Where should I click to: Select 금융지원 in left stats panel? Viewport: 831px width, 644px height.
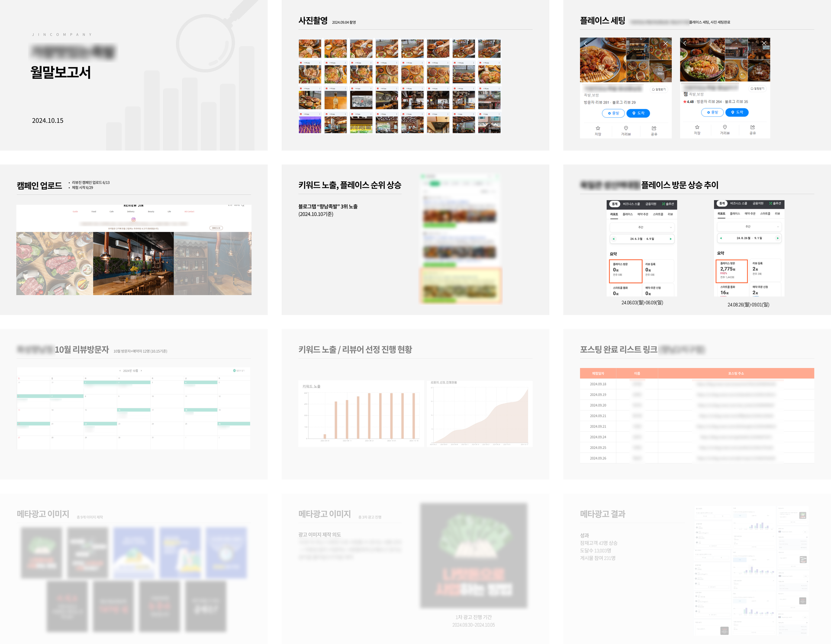pos(651,204)
